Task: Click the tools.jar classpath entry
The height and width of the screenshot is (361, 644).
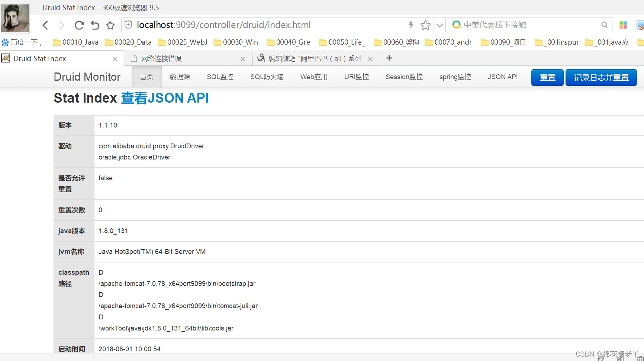Action: (166, 328)
